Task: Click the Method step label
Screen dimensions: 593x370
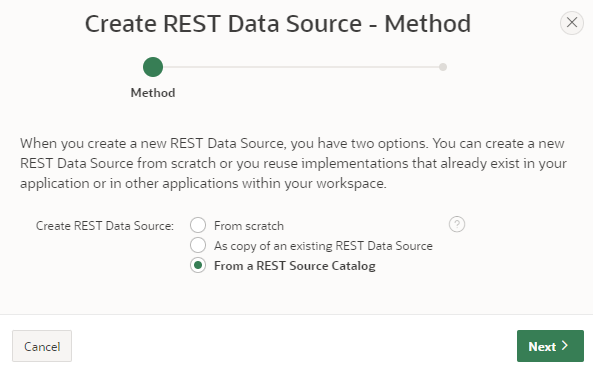Action: click(153, 93)
